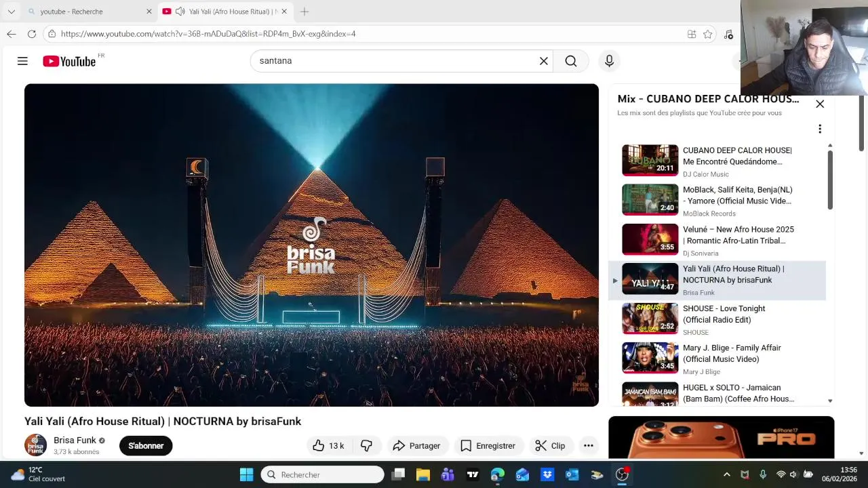This screenshot has height=488, width=868.
Task: Open the YouTube hamburger guide menu
Action: tap(22, 61)
